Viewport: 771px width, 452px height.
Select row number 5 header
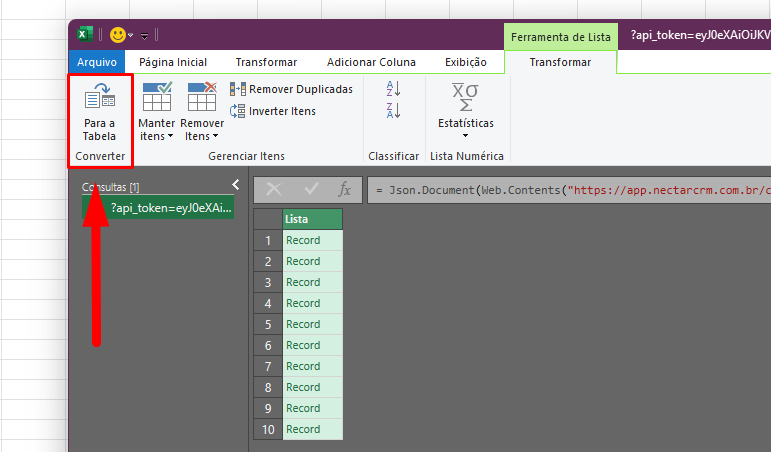[x=268, y=324]
